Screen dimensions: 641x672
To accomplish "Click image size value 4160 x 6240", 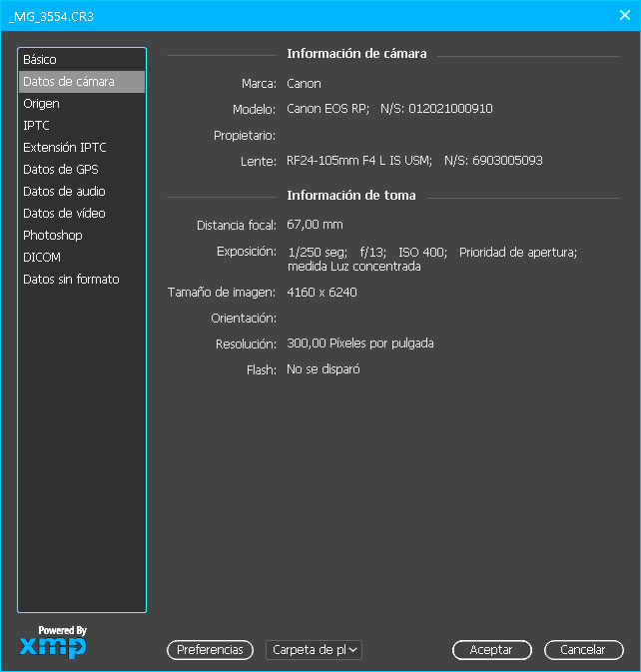I will coord(321,293).
